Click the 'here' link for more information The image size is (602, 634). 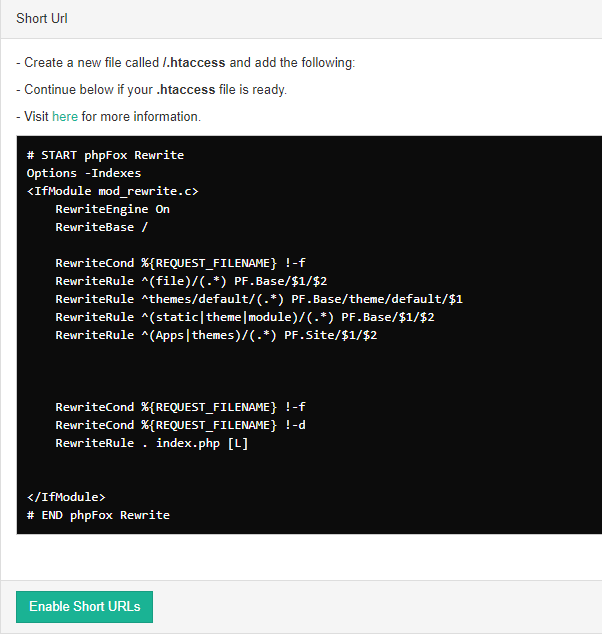pyautogui.click(x=64, y=117)
